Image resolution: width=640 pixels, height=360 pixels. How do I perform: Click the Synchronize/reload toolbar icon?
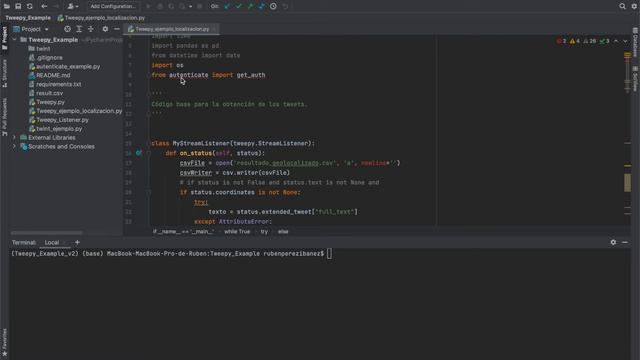point(29,6)
